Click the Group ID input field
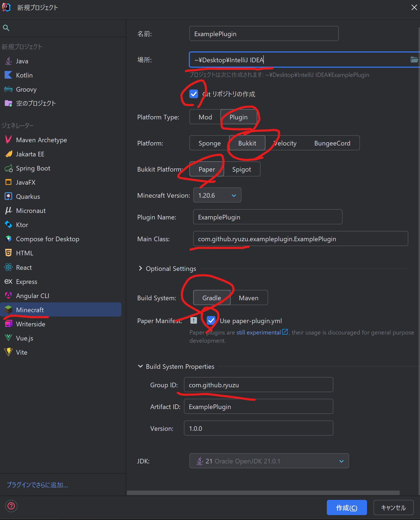This screenshot has height=520, width=420. click(258, 385)
